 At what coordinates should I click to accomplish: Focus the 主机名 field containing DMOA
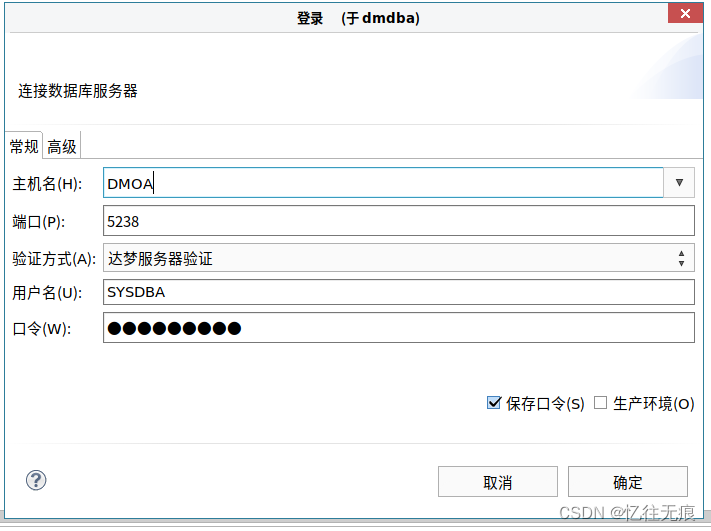pos(383,183)
